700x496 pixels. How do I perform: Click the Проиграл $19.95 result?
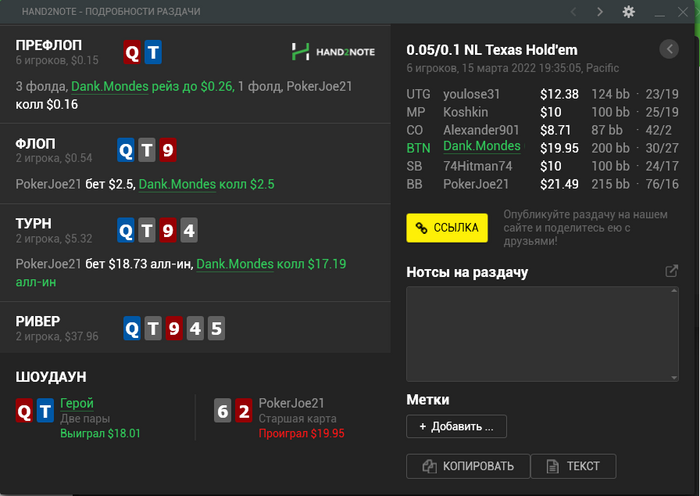(302, 433)
